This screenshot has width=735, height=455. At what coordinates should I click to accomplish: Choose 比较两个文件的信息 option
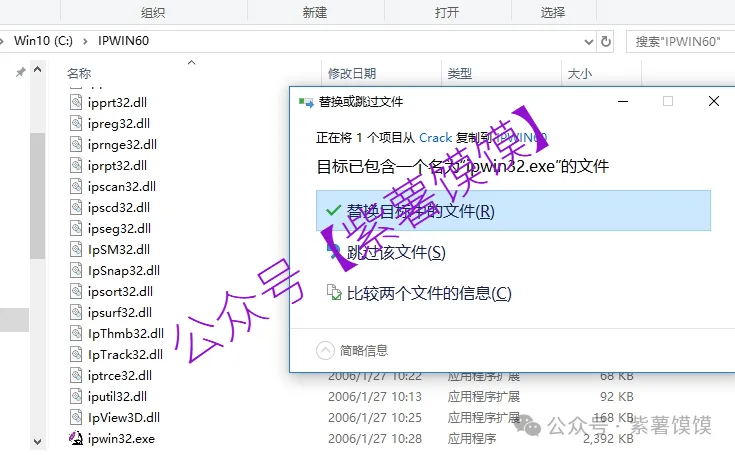(428, 293)
